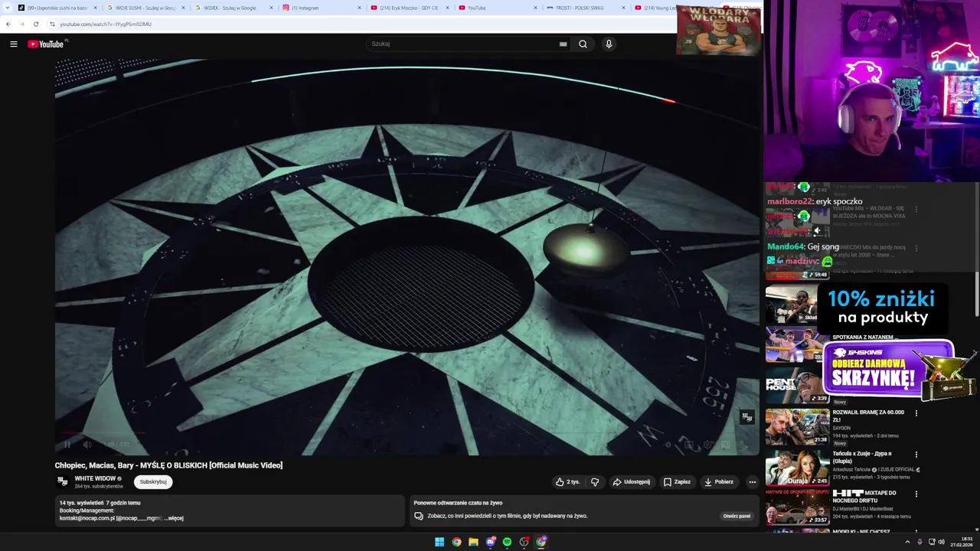This screenshot has width=980, height=551.
Task: Click the Otwórz panel button
Action: point(737,516)
